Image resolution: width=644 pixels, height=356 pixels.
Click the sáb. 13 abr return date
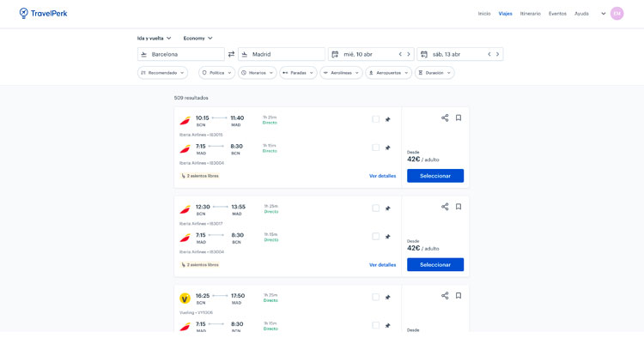coord(447,54)
